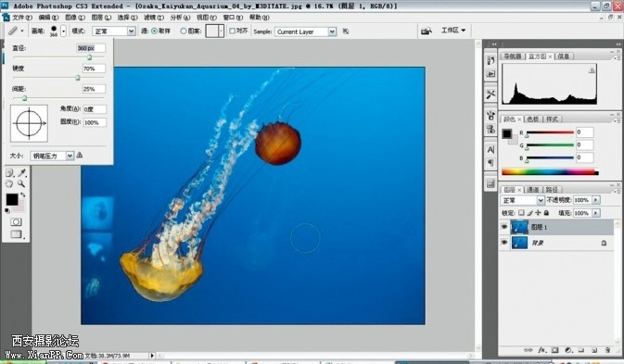Switch to the 通道 (Channels) tab

click(x=532, y=190)
